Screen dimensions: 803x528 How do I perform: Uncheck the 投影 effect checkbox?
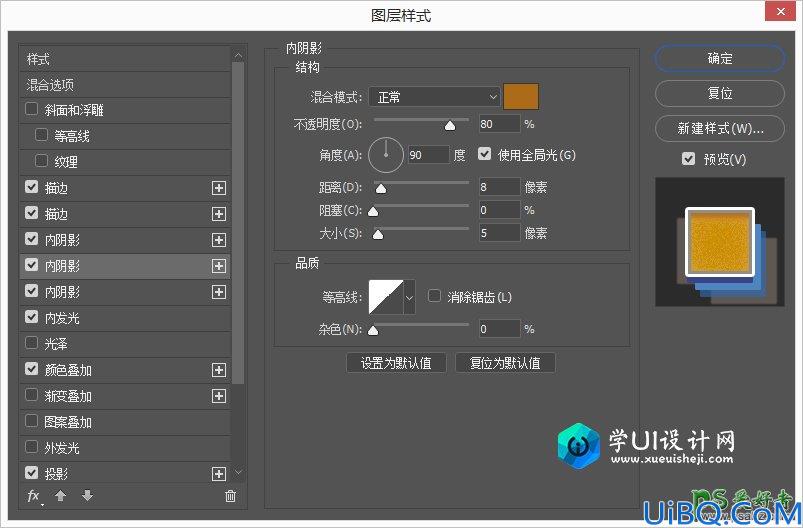coord(32,473)
